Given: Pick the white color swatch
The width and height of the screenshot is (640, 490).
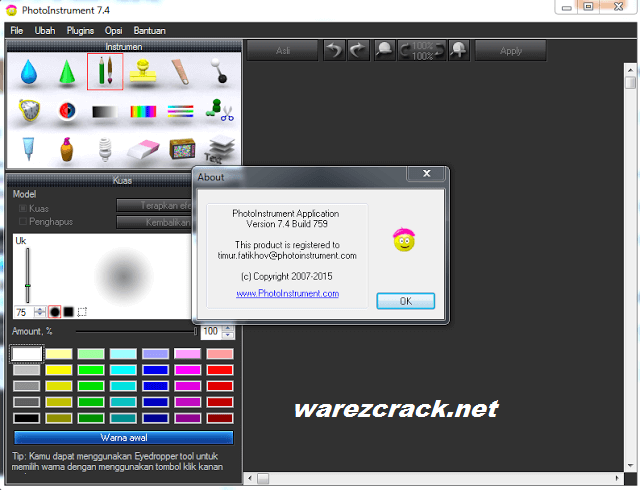Looking at the screenshot, I should [x=27, y=354].
